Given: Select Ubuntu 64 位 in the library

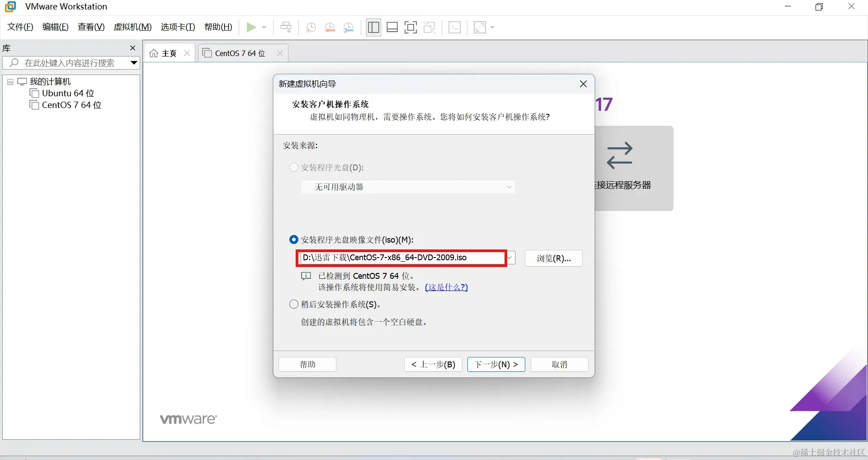Looking at the screenshot, I should 68,94.
